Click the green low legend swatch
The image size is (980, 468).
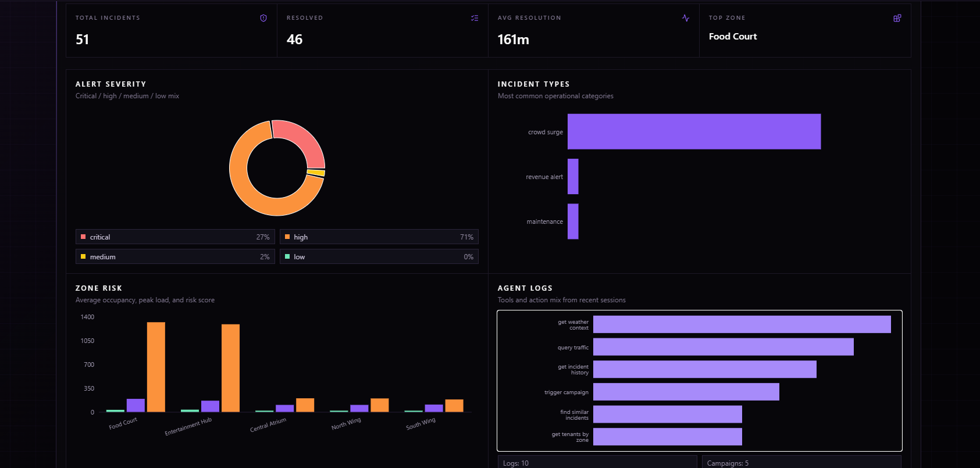287,256
